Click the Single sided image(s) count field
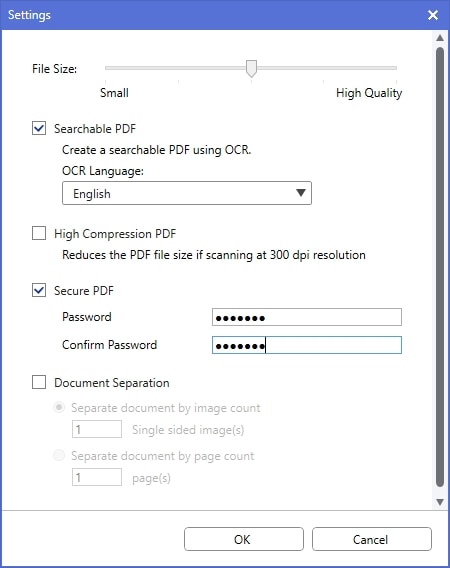Screen dimensions: 450x568 (x=97, y=429)
